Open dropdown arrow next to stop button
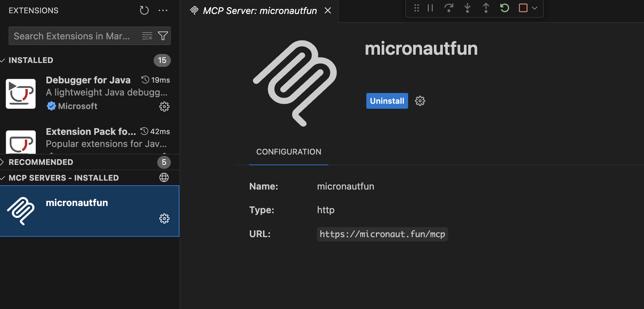 (535, 8)
